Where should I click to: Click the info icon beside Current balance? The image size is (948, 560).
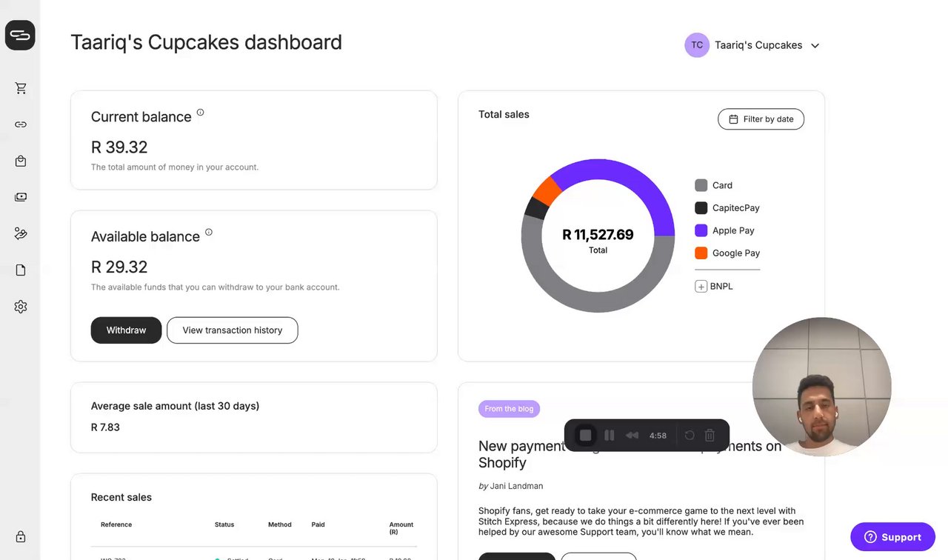[x=200, y=113]
